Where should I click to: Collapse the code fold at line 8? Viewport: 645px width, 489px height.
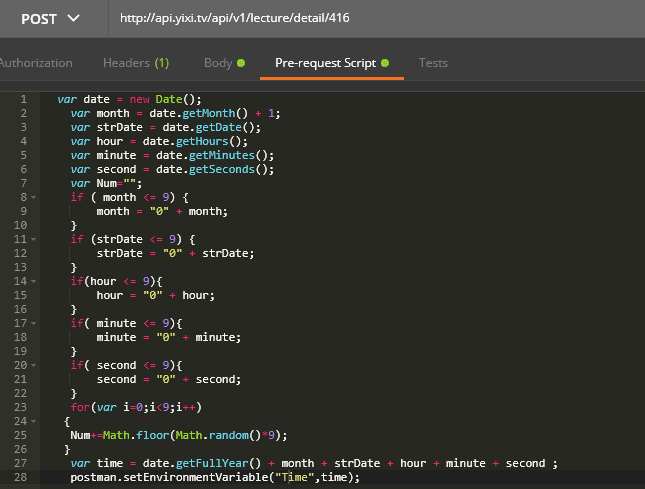[x=34, y=198]
